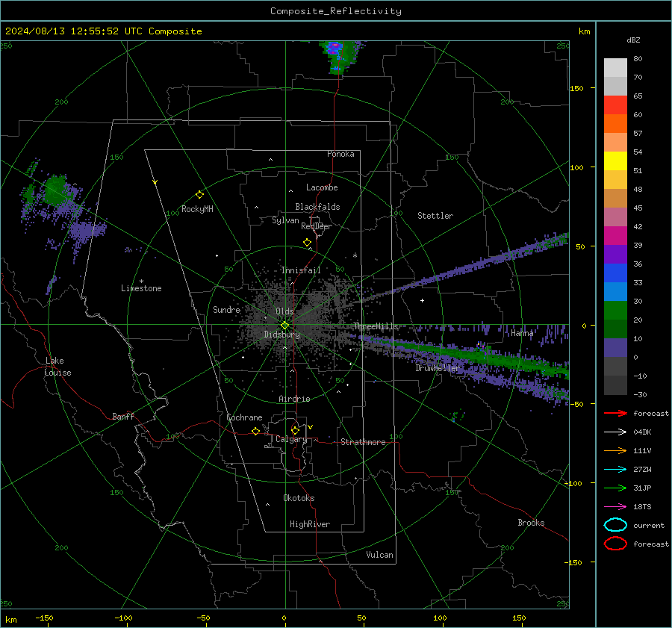Select the green 20 dBZ color swatch
The image size is (672, 628).
pos(615,311)
